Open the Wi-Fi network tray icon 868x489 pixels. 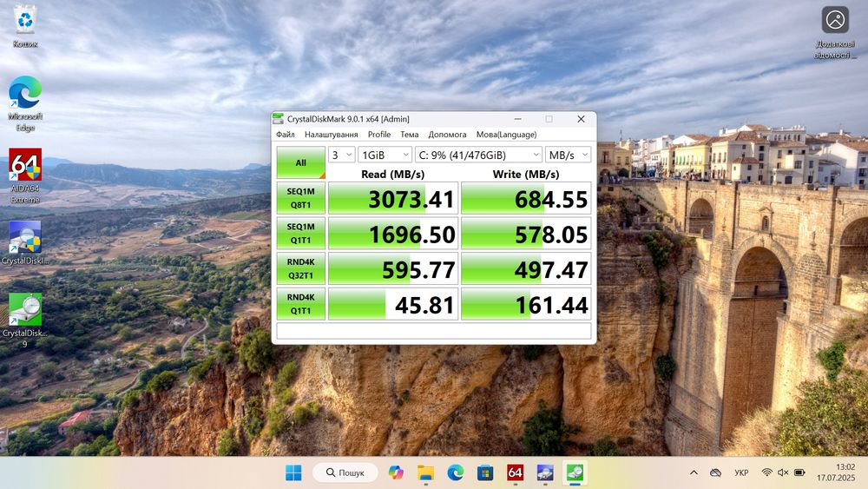(x=766, y=472)
